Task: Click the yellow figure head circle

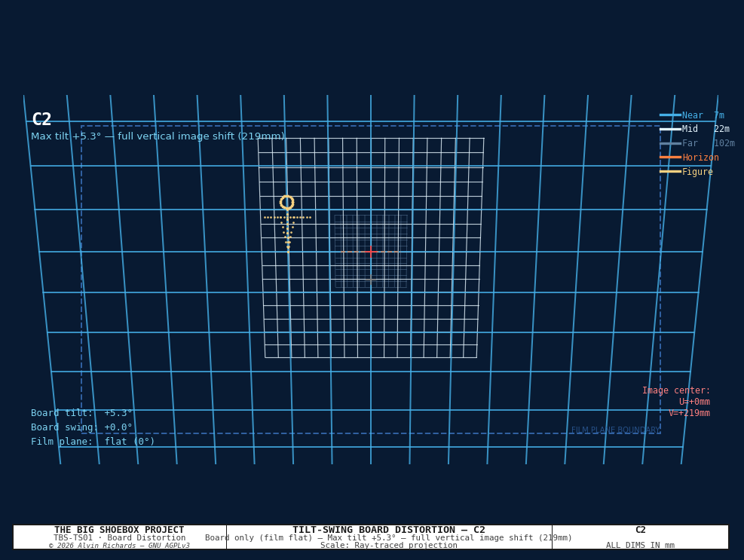Action: coord(287,203)
